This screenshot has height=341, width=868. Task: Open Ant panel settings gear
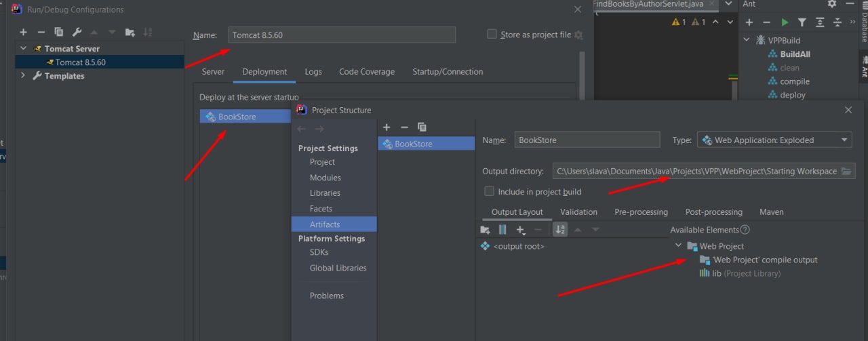pyautogui.click(x=832, y=4)
